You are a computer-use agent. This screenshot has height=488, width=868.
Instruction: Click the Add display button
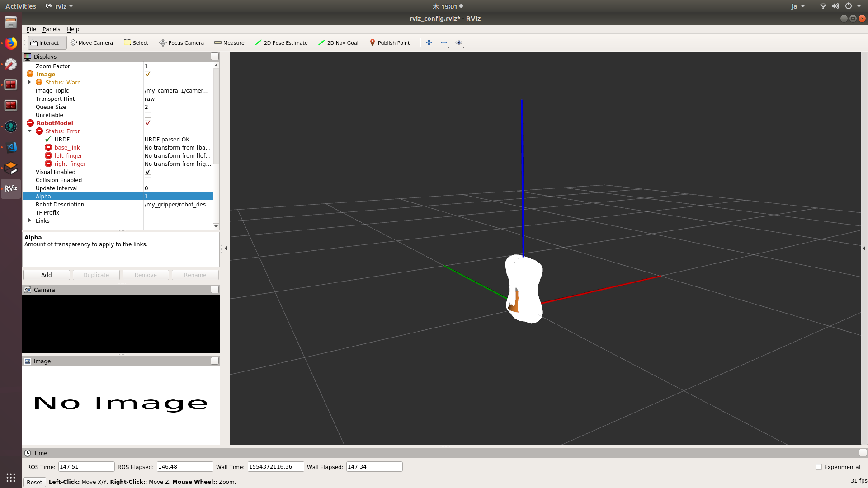[47, 275]
